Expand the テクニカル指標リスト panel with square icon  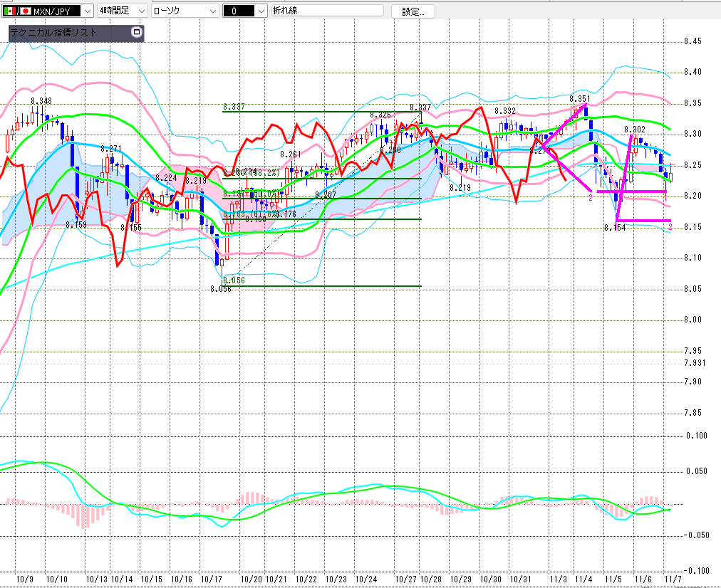click(x=137, y=33)
